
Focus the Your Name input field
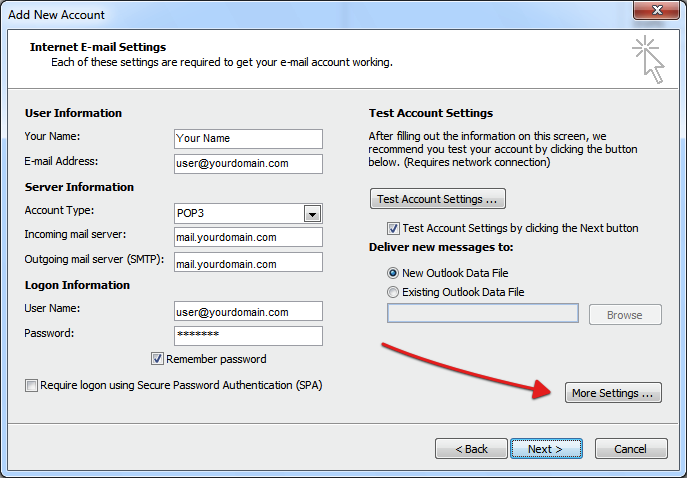248,138
